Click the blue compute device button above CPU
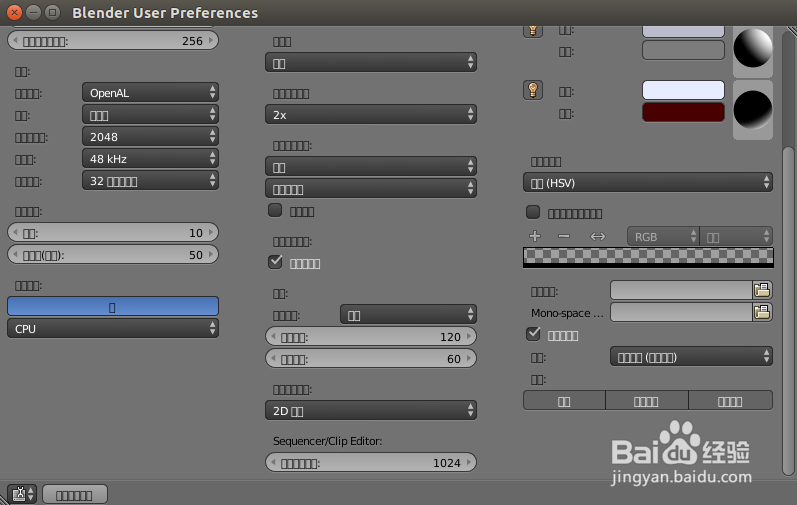 [x=113, y=306]
